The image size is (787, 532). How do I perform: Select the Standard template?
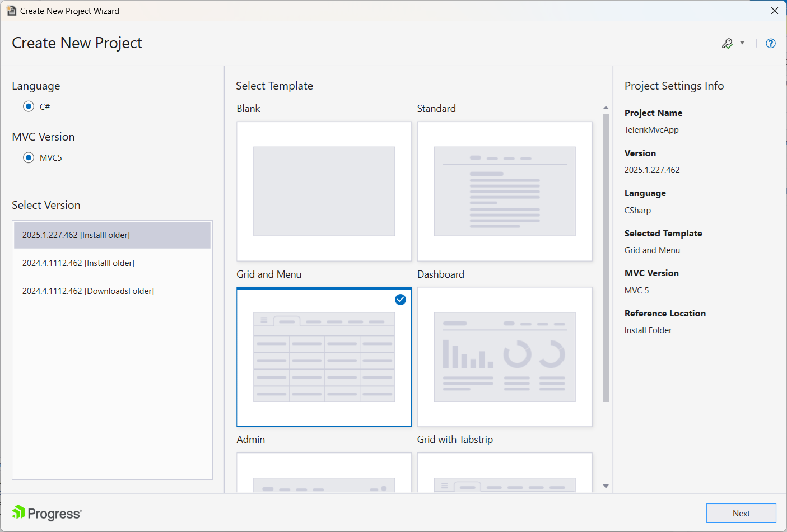(x=504, y=191)
